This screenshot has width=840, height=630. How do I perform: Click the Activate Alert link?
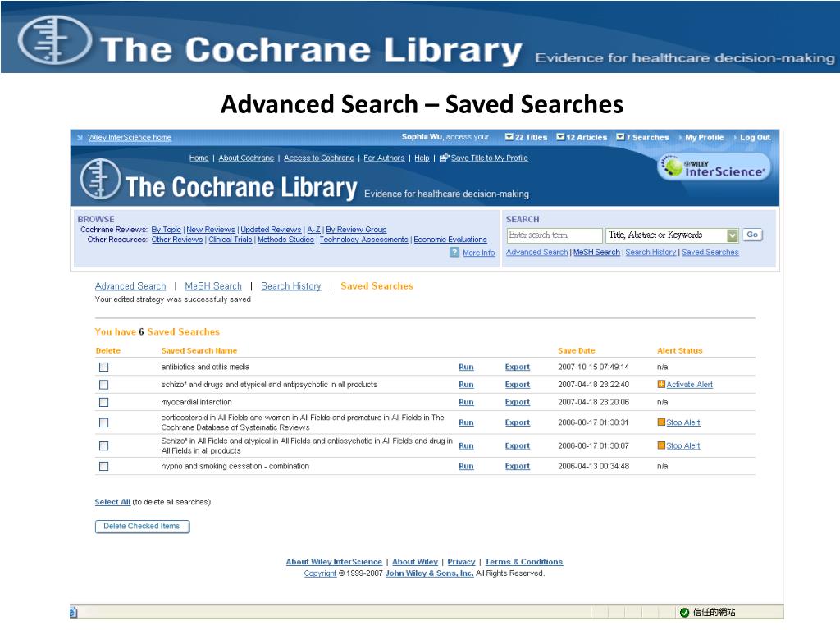(689, 384)
